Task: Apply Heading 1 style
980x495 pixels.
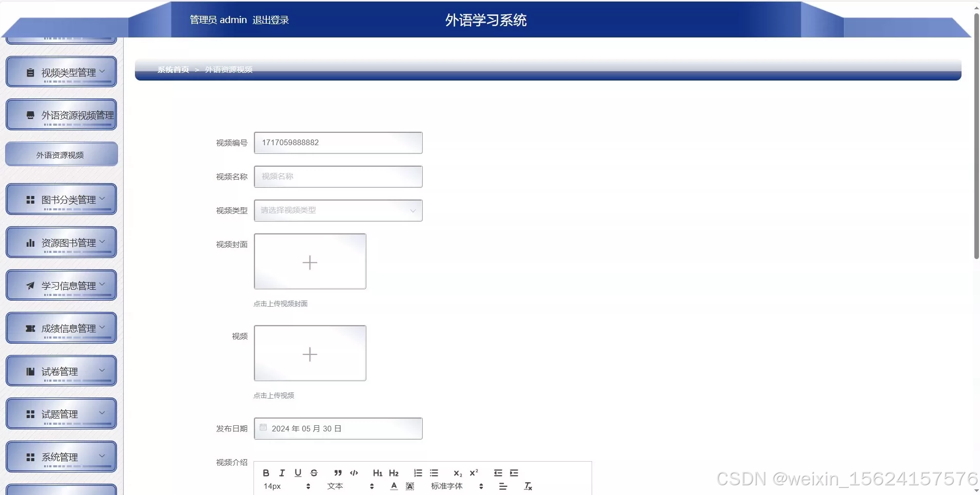Action: pyautogui.click(x=378, y=473)
